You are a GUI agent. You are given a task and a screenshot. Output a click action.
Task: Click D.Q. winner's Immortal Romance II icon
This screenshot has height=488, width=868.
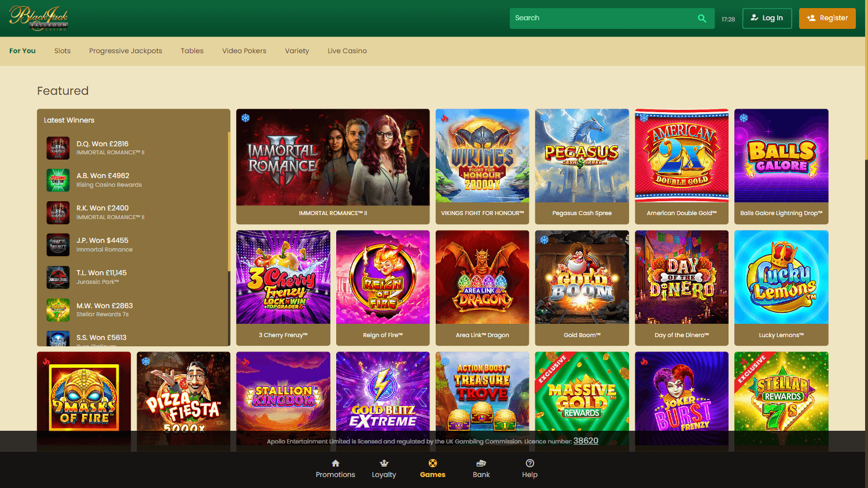point(58,148)
